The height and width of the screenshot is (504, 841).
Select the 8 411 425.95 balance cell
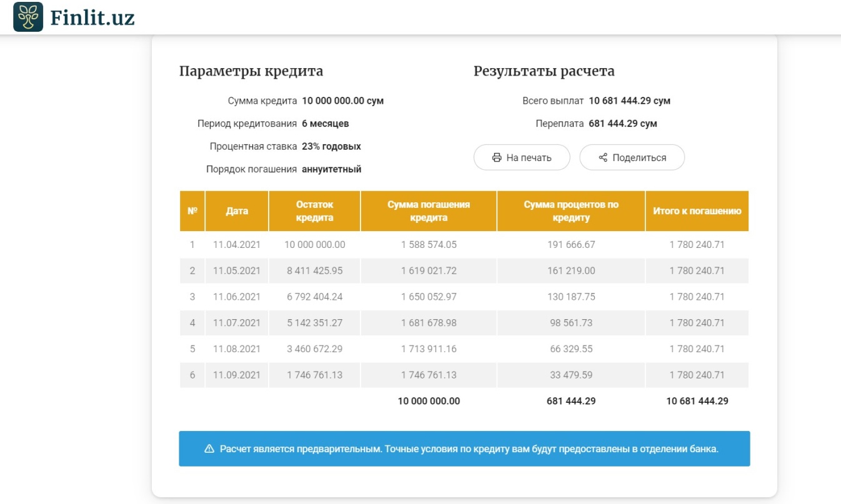pyautogui.click(x=314, y=271)
